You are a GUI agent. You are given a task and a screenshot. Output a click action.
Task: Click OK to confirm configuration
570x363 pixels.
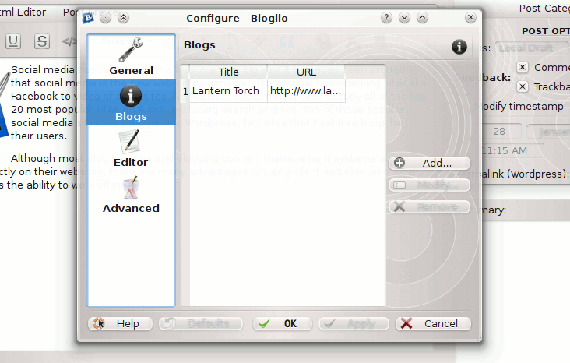tap(282, 323)
